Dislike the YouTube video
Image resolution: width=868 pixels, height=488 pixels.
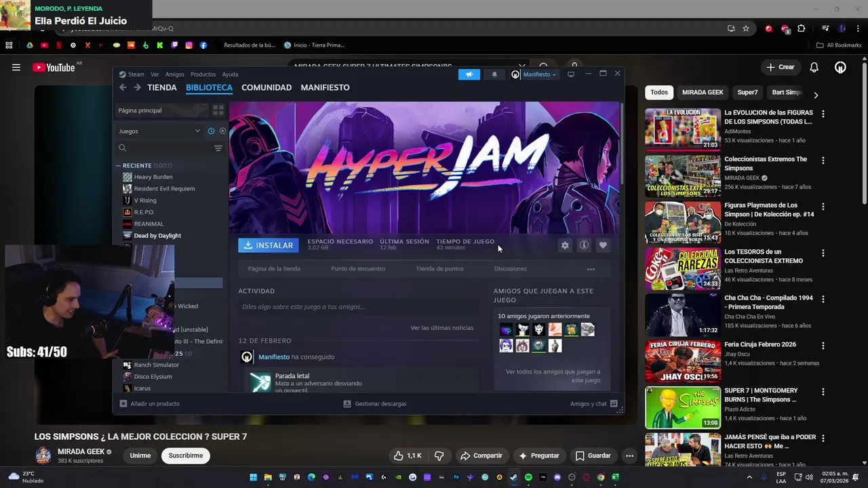pos(439,456)
